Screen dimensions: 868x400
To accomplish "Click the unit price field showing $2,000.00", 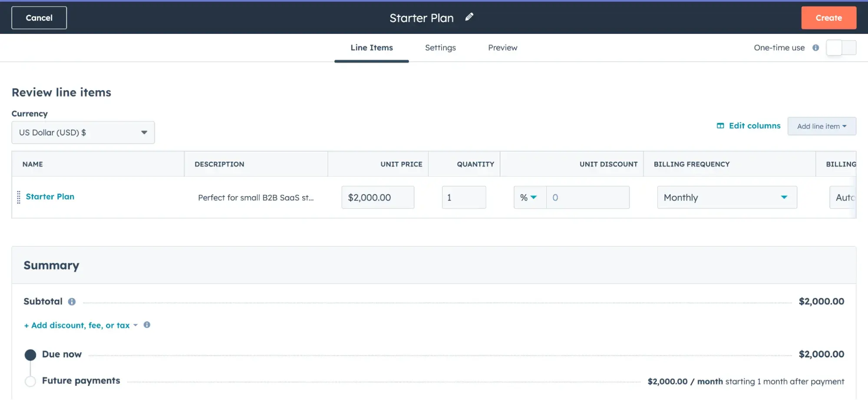I will 377,197.
